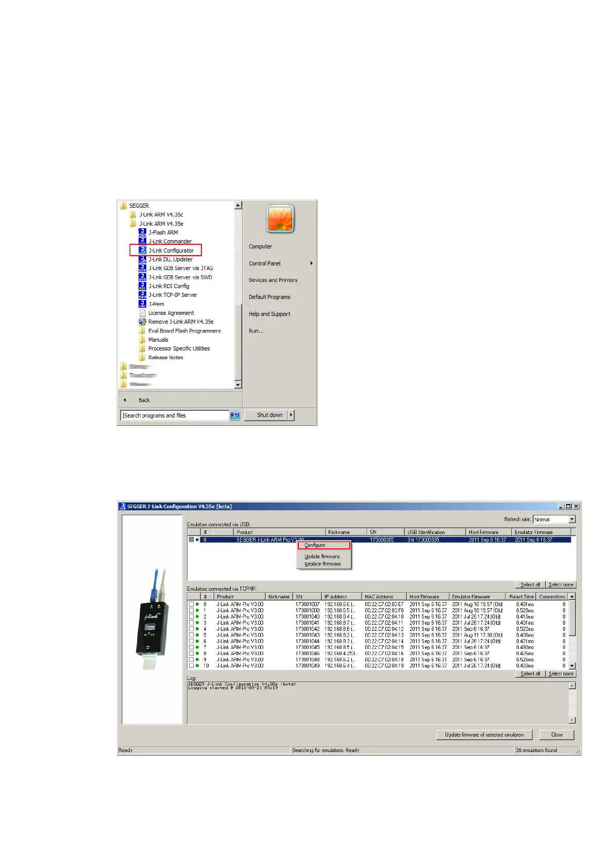Click the SEGGER folder icon
This screenshot has width=613, height=868.
[x=123, y=206]
